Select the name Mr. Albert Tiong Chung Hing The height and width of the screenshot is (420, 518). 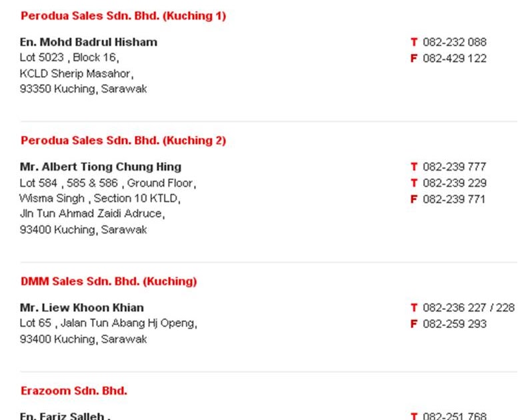point(101,167)
